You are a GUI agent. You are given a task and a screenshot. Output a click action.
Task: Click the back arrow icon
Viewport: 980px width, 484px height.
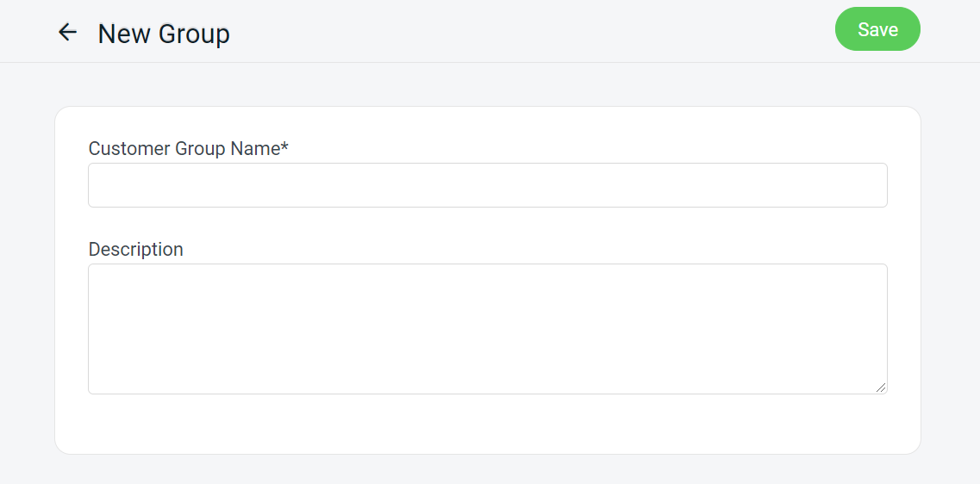click(67, 33)
